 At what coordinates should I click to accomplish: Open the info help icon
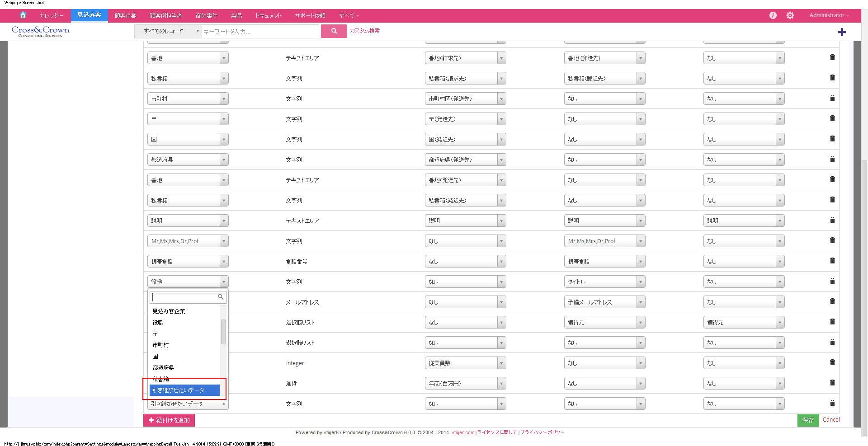pos(773,15)
